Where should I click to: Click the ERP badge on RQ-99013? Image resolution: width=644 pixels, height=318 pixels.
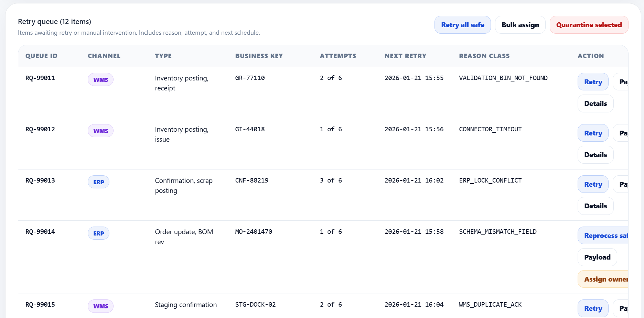98,182
